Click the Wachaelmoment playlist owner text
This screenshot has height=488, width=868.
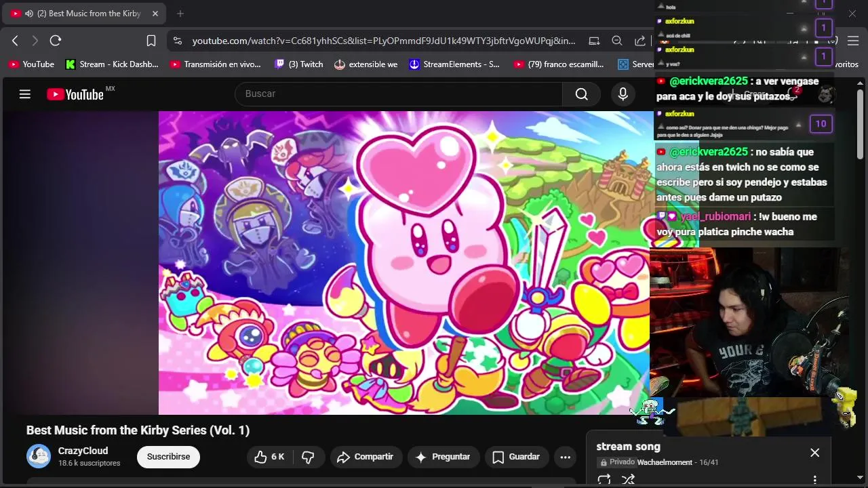(x=665, y=462)
